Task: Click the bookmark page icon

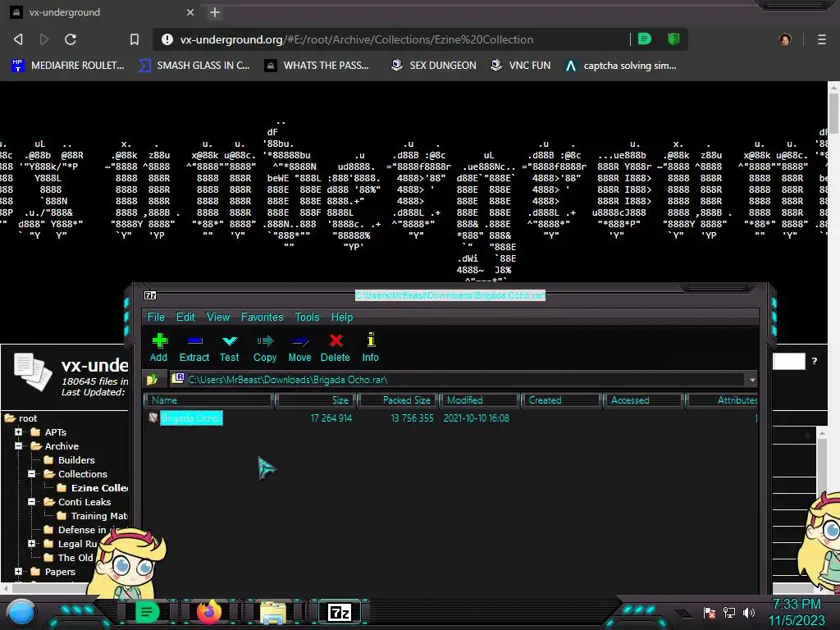Action: (135, 39)
